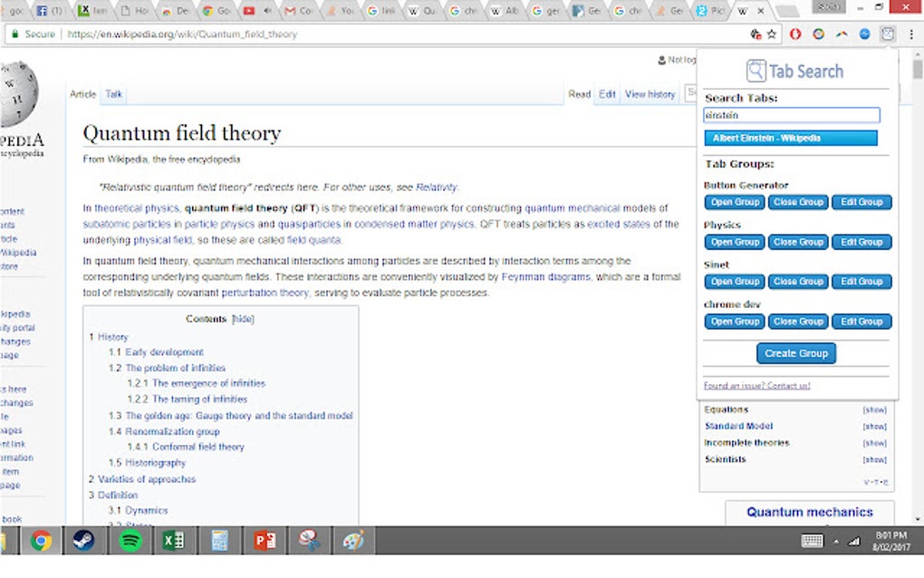Click the Create Group button
Viewport: 924px width, 578px height.
click(x=796, y=353)
